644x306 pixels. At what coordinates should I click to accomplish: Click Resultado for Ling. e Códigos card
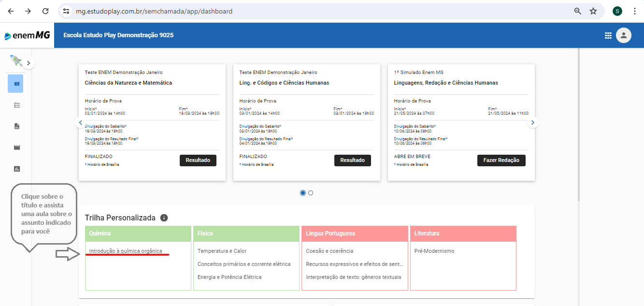click(353, 160)
